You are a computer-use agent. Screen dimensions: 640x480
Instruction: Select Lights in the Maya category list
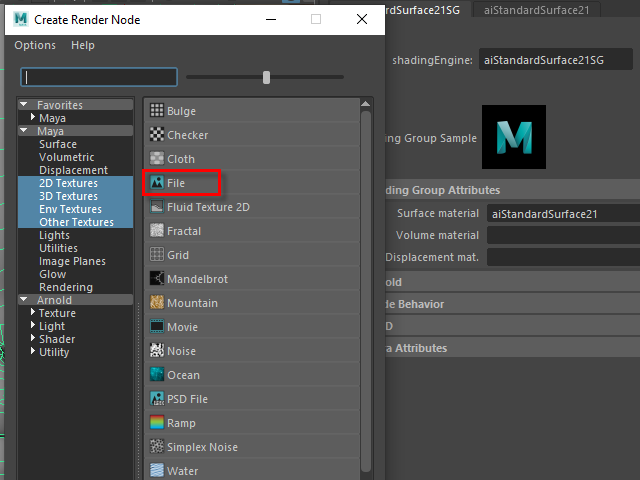pyautogui.click(x=55, y=235)
